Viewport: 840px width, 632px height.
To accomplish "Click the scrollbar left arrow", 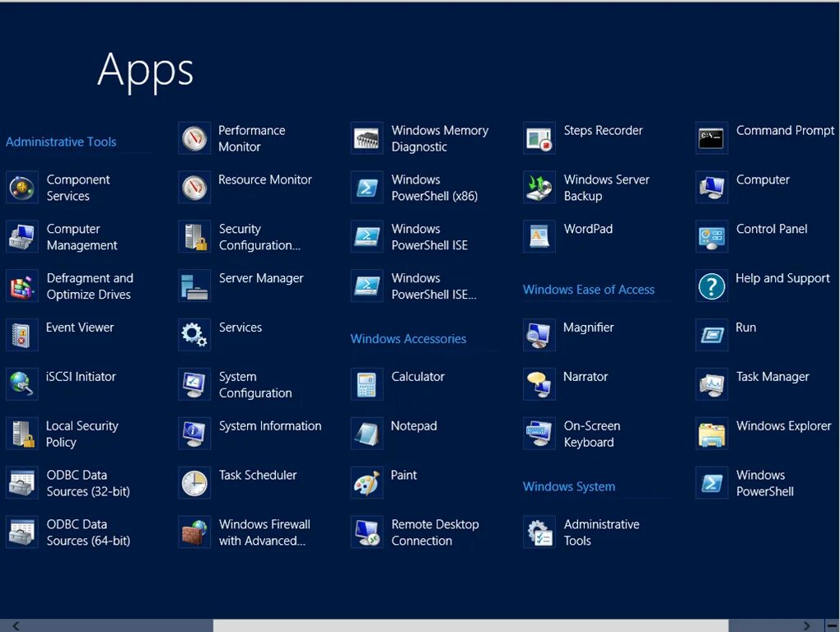I will click(16, 625).
